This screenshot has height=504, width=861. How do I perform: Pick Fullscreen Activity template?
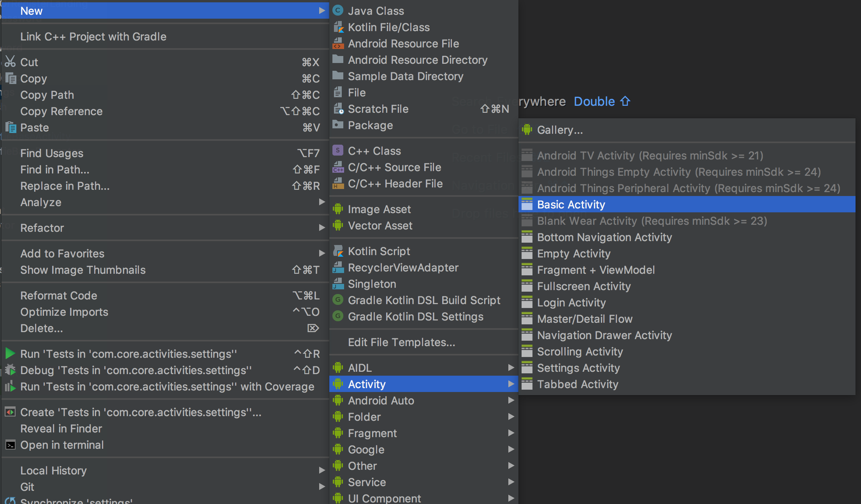click(687, 286)
